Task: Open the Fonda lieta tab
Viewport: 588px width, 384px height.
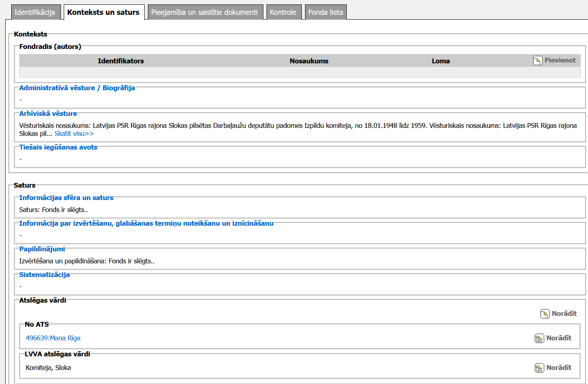Action: (x=325, y=12)
